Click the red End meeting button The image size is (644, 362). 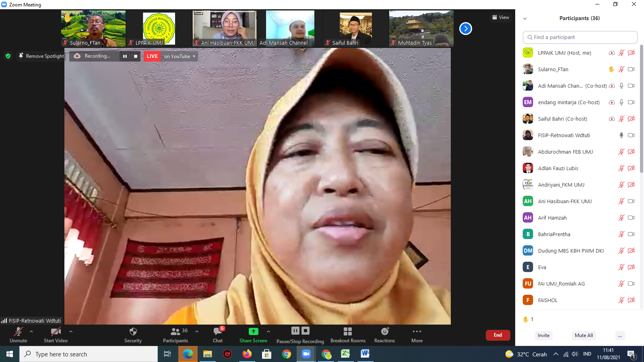click(x=498, y=335)
